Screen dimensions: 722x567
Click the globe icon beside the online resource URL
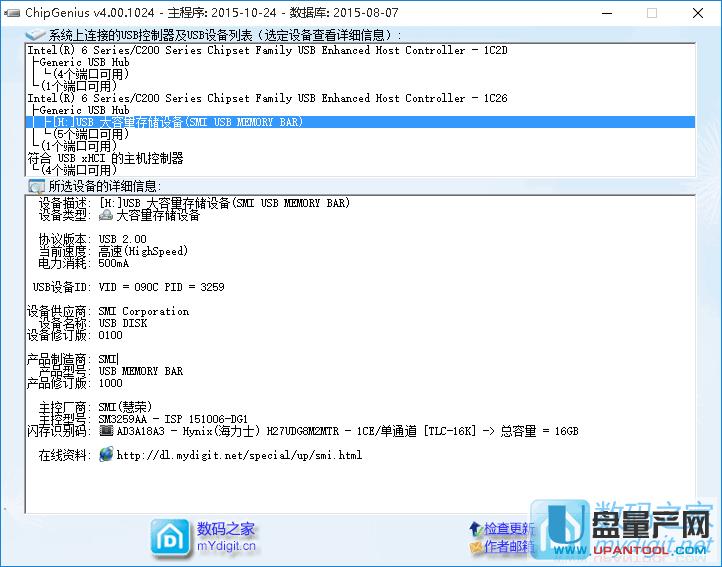(106, 455)
